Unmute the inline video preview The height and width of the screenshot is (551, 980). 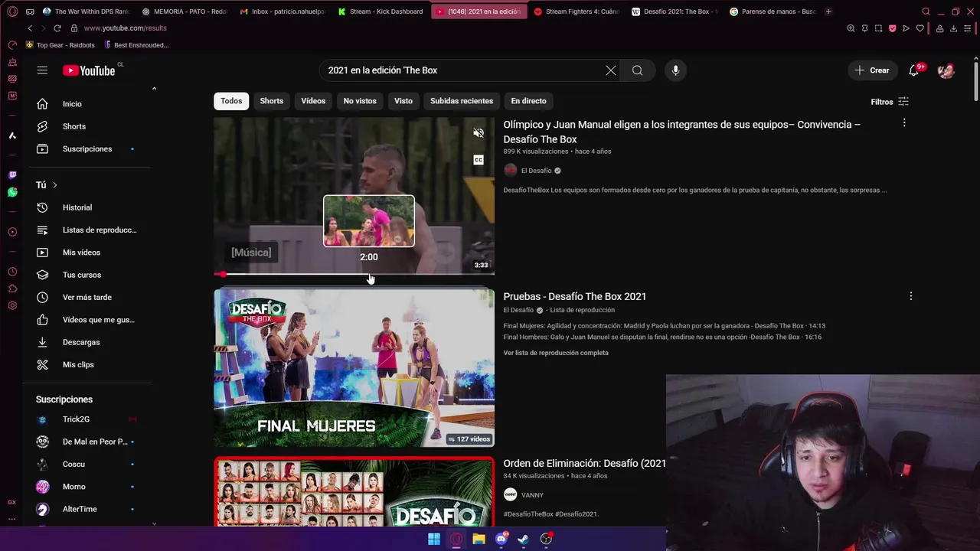[x=479, y=133]
